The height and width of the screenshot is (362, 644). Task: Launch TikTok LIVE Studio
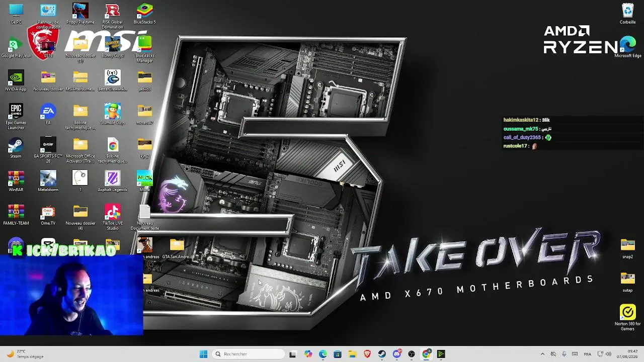(x=113, y=217)
